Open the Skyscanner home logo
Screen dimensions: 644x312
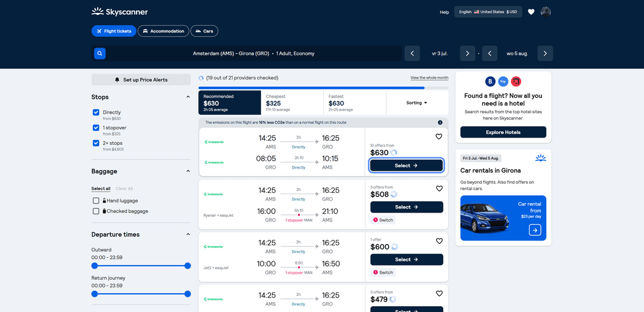(x=119, y=11)
